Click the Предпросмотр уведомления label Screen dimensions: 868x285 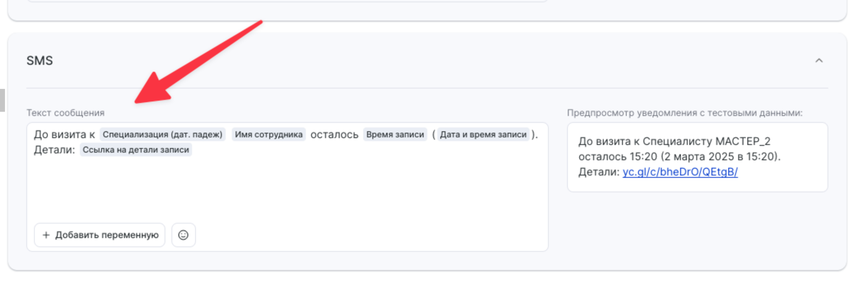684,113
